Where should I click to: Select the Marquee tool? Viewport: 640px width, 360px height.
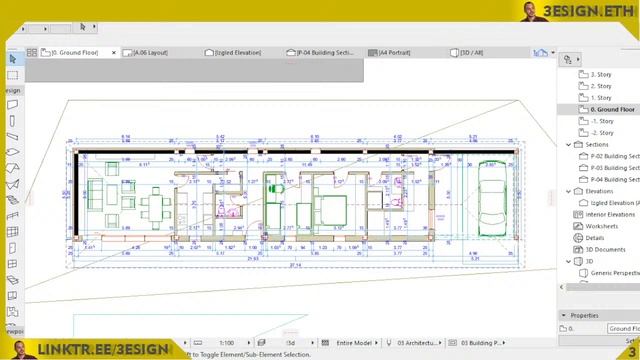point(13,75)
